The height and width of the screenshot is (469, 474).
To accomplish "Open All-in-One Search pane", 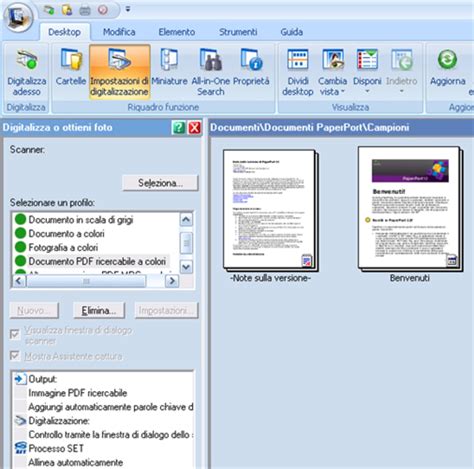I will tap(211, 72).
